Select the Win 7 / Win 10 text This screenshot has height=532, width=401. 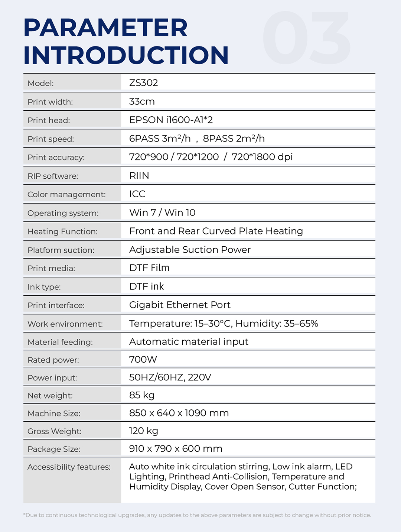(162, 213)
